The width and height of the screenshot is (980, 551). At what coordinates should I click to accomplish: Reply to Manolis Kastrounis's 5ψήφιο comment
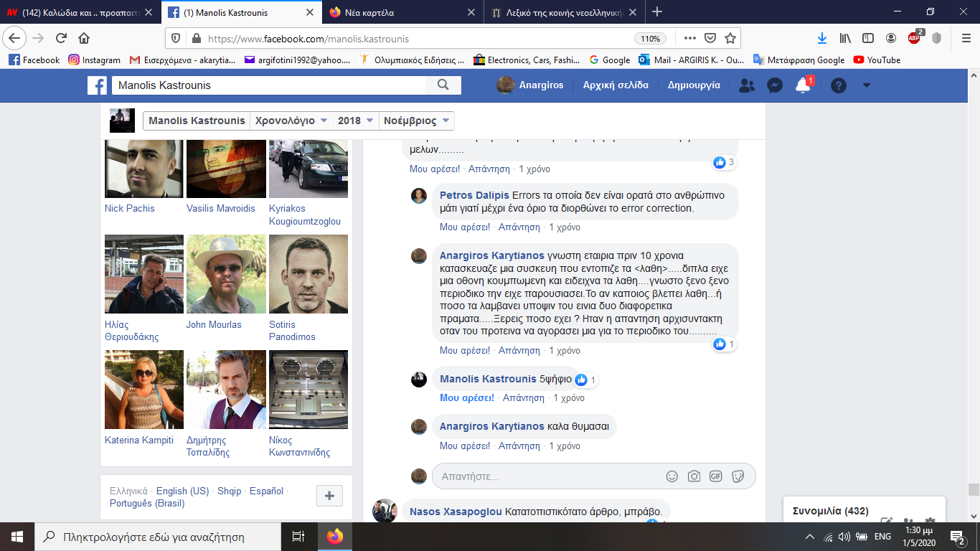522,398
